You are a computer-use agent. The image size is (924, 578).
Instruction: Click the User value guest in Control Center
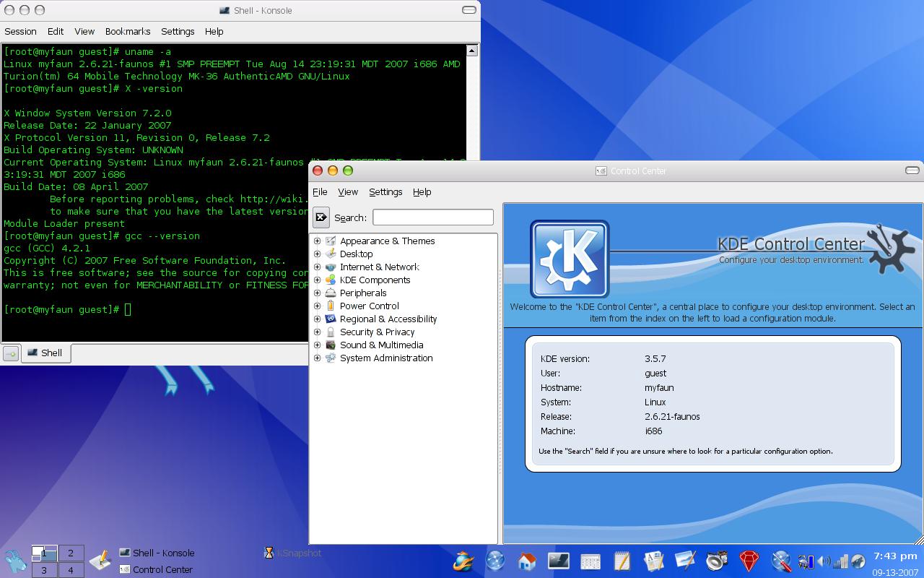pyautogui.click(x=655, y=373)
